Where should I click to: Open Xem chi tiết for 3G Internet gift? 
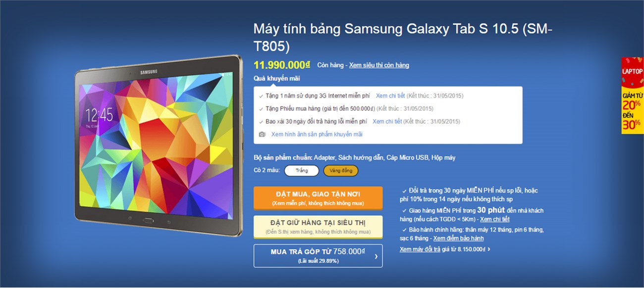pos(390,96)
